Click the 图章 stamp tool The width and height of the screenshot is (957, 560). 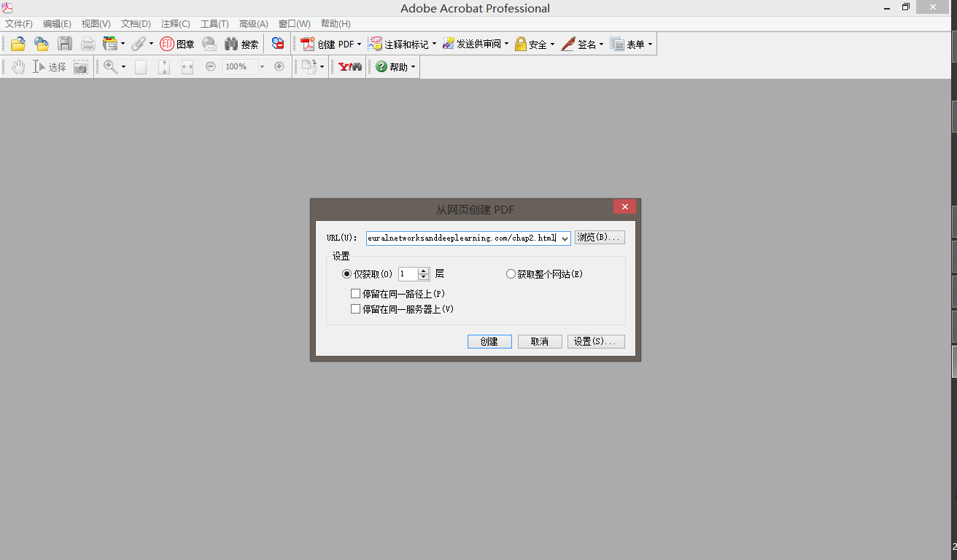click(x=177, y=44)
